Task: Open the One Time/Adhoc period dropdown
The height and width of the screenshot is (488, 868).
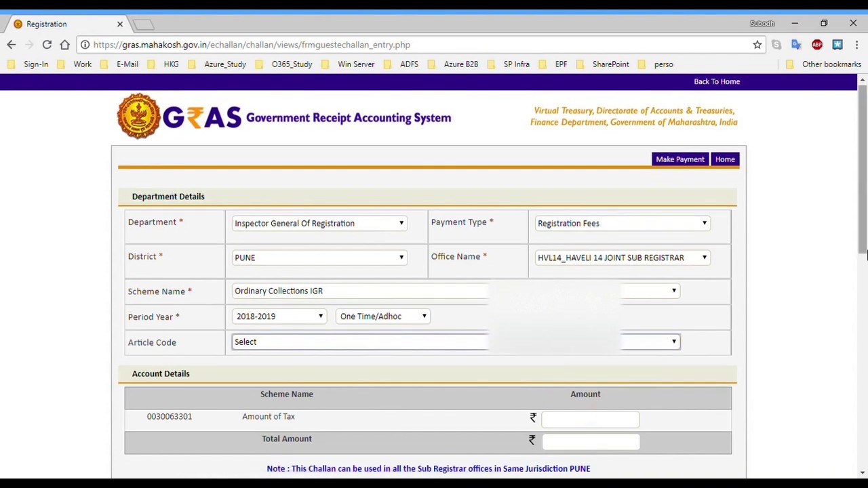Action: [383, 317]
